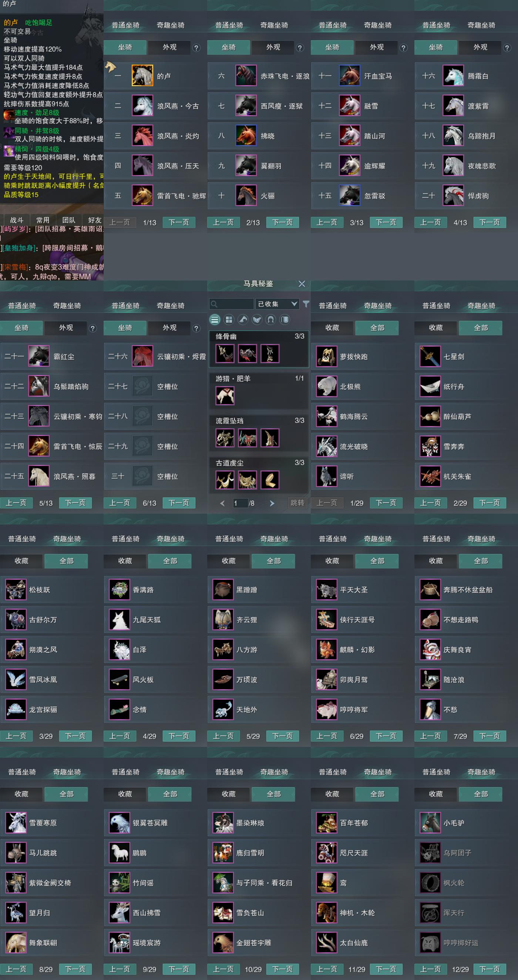Image resolution: width=518 pixels, height=980 pixels.
Task: Select the 乌鬃踏焰驹 mount row
Action: [52, 386]
